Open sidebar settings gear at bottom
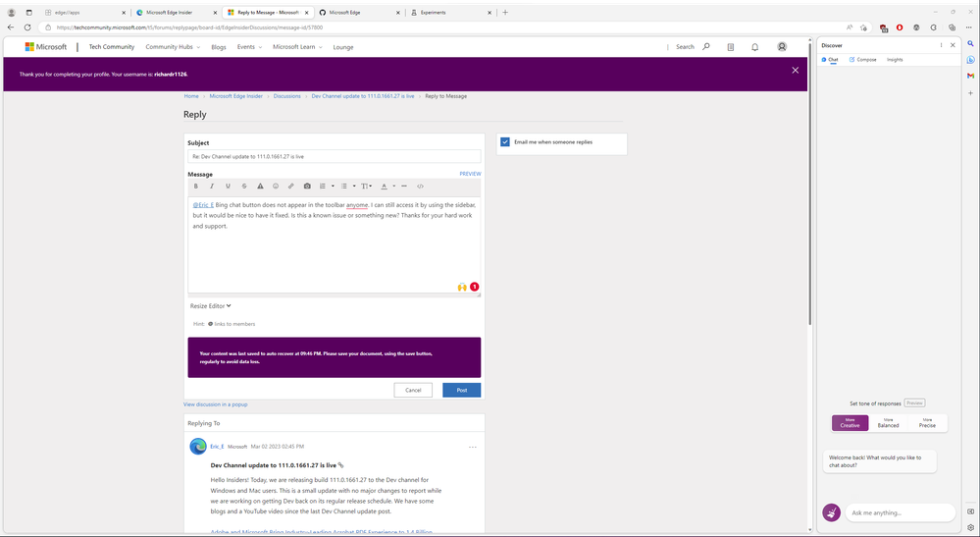 (970, 527)
